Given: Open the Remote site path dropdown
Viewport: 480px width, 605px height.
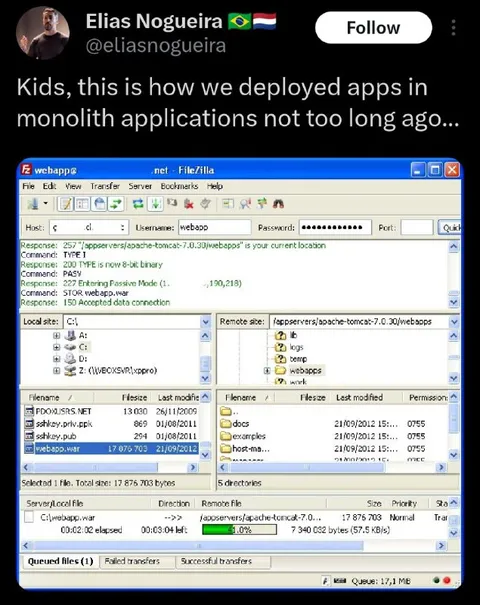Looking at the screenshot, I should point(454,322).
